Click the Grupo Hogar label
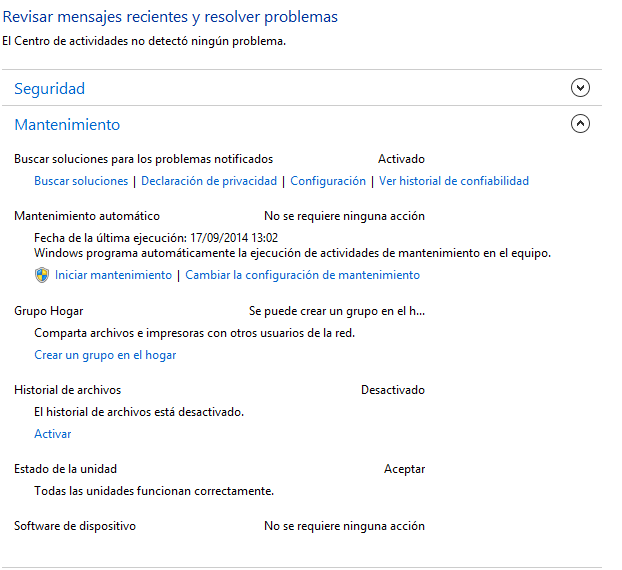 click(49, 311)
